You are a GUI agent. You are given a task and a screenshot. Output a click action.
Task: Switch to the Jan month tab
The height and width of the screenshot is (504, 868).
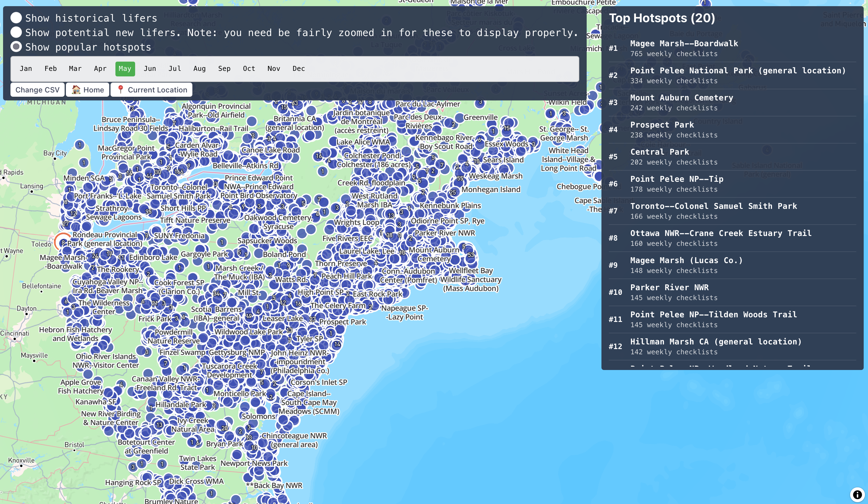click(26, 69)
